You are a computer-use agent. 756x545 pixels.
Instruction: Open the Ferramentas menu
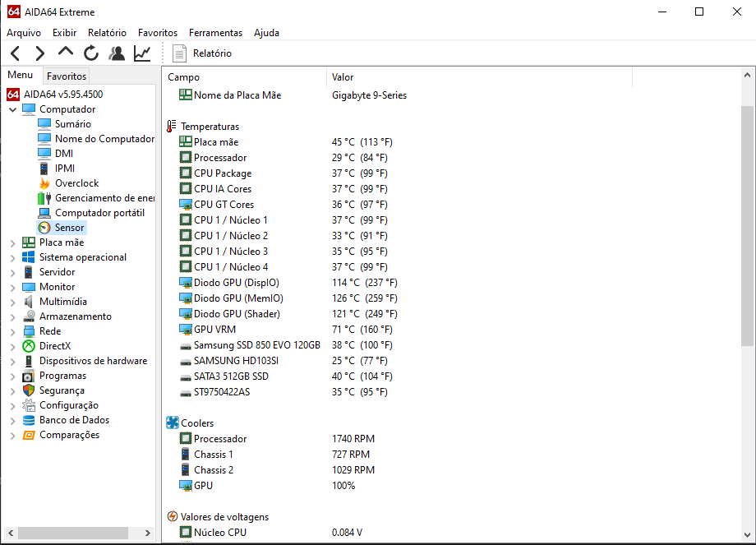215,33
